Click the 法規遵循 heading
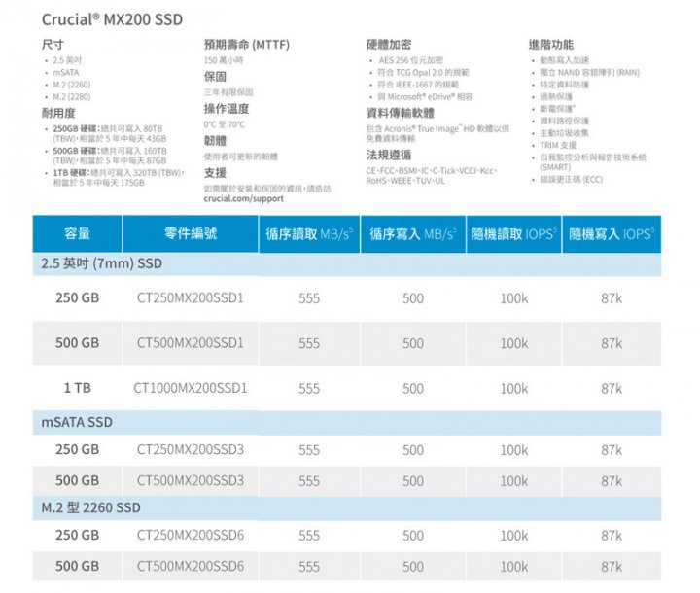The height and width of the screenshot is (593, 700). point(389,156)
